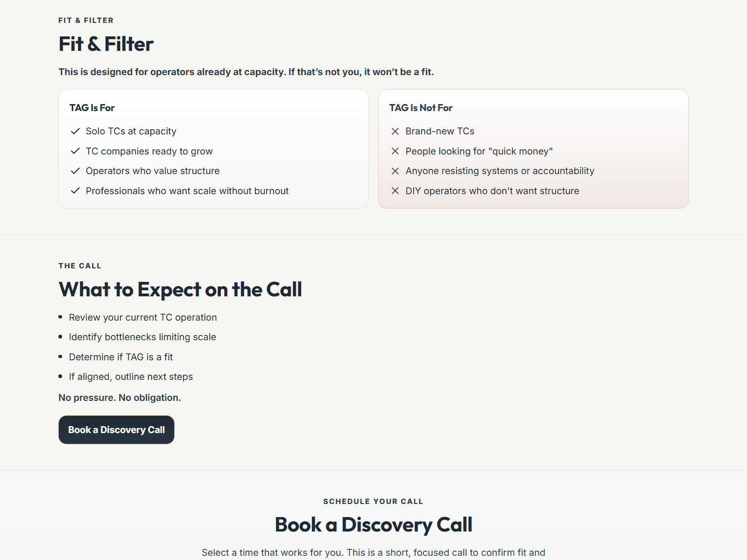Click checkmark icon beside Solo TCs at capacity

point(75,132)
